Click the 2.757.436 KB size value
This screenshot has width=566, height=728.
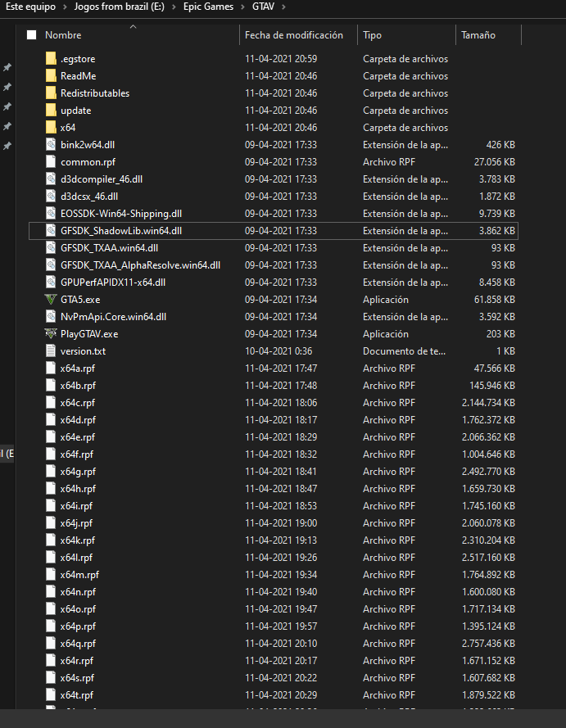click(488, 643)
